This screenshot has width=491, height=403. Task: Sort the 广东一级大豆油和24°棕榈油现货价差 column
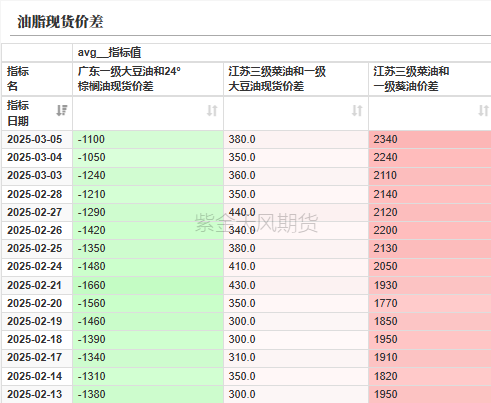[212, 110]
